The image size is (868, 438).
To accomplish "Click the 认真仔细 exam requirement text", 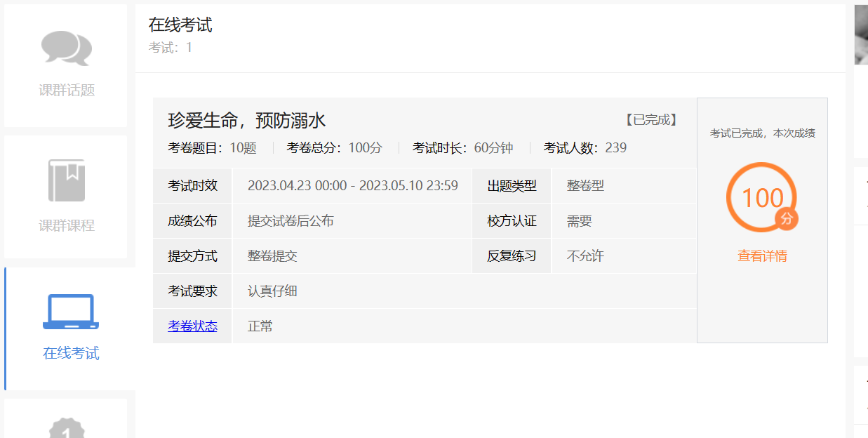I will point(272,291).
